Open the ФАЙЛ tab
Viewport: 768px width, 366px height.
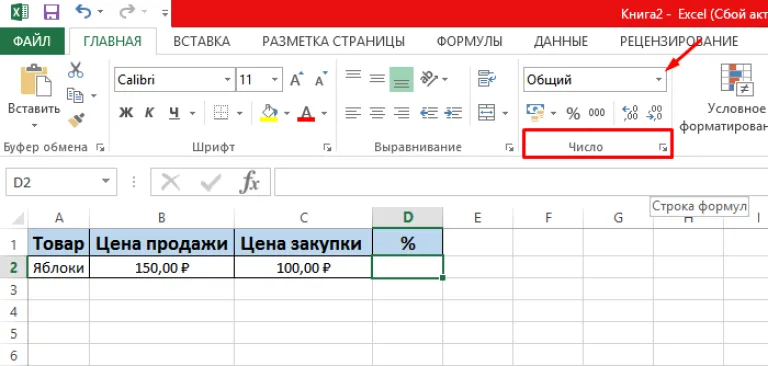(x=32, y=42)
